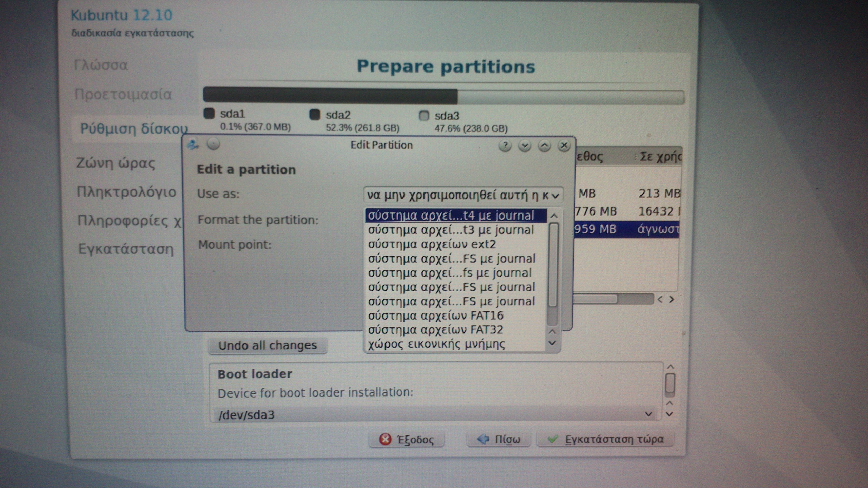Click the Εγκατάσταση τώρα install now button
Screen dimensions: 868x488
point(606,439)
